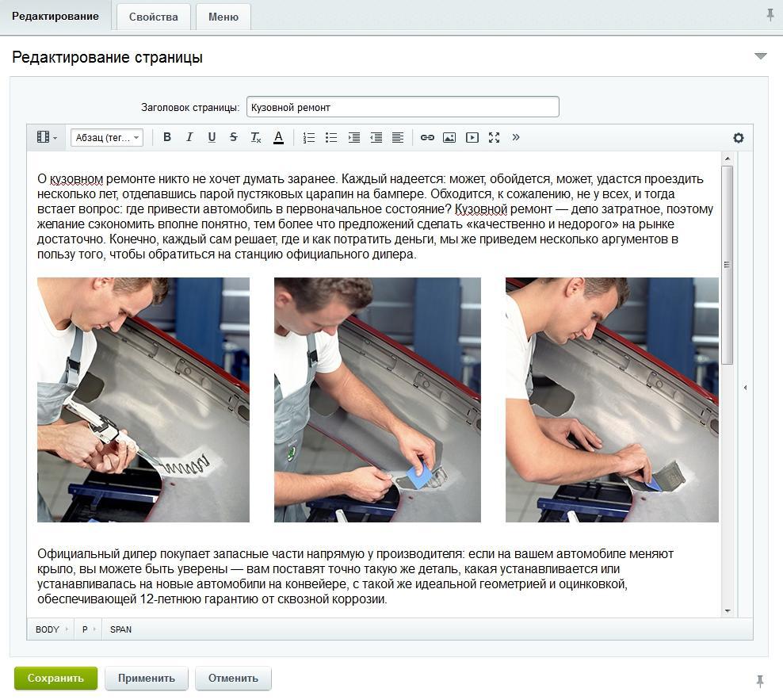Click the scrollbar up arrow
783x700 pixels.
pyautogui.click(x=728, y=159)
